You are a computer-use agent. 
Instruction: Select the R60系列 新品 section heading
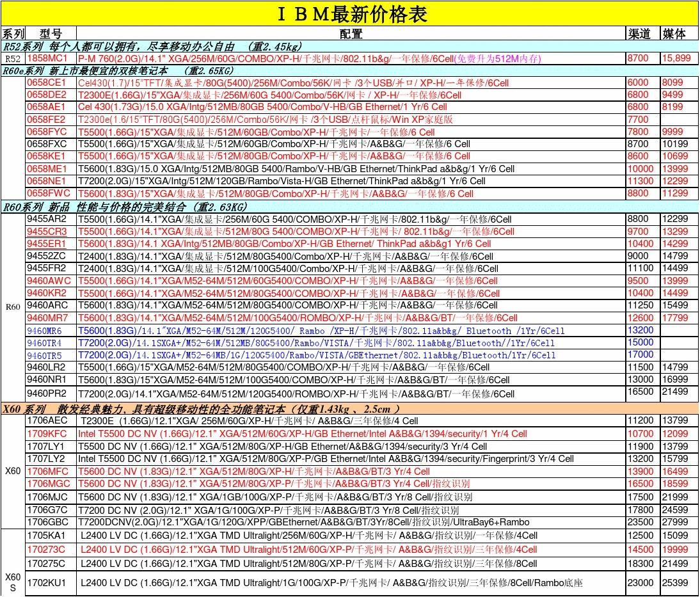tap(349, 207)
